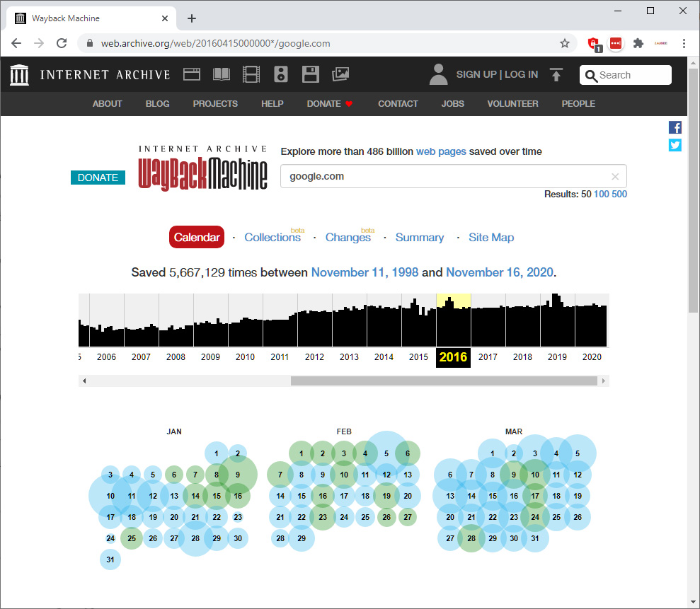
Task: Open the Video film strip icon
Action: (251, 74)
